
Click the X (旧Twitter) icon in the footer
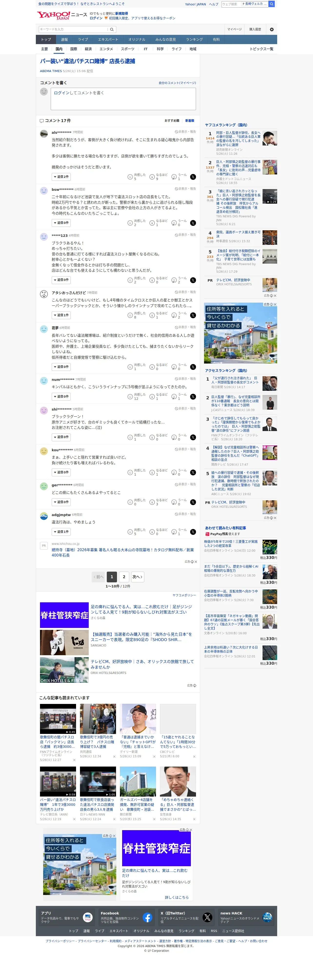(x=207, y=917)
